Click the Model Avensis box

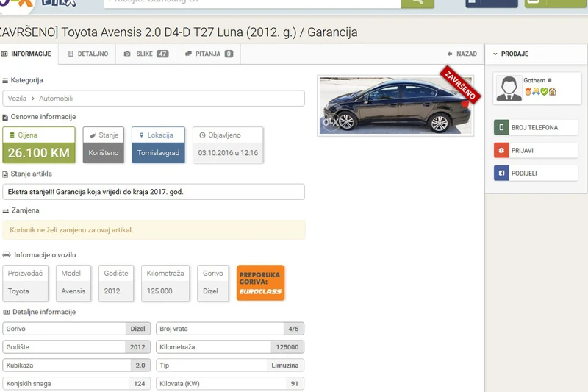tap(73, 283)
